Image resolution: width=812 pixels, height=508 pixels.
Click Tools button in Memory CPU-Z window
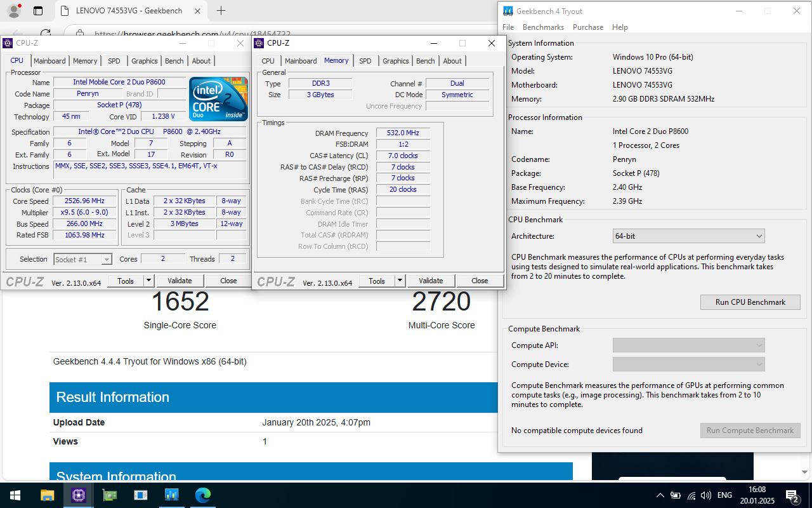(377, 281)
